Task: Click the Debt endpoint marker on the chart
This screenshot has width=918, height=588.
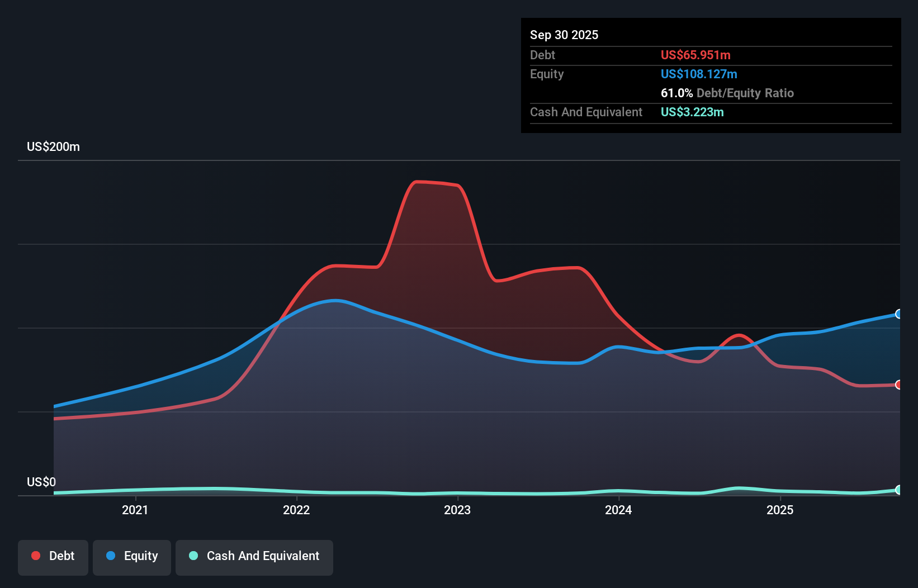Action: (x=898, y=385)
